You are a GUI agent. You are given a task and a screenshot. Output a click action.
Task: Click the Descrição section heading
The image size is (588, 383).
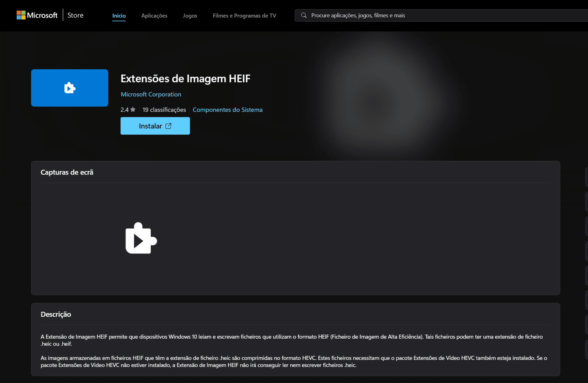click(56, 314)
